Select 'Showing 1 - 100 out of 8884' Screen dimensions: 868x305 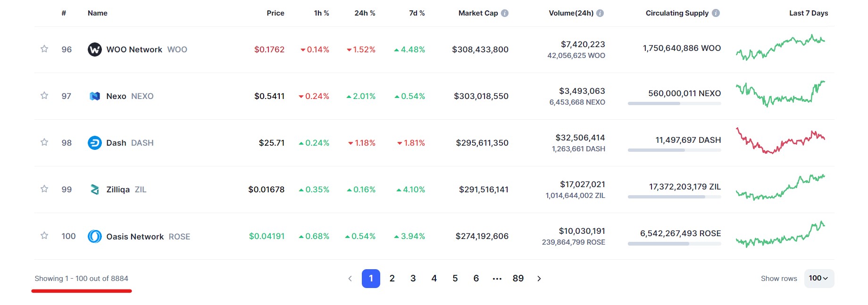[81, 279]
